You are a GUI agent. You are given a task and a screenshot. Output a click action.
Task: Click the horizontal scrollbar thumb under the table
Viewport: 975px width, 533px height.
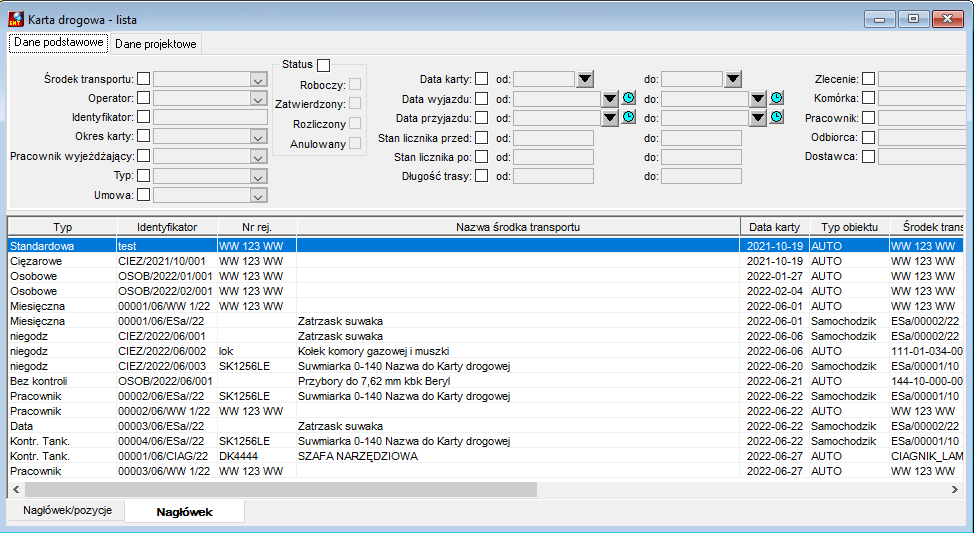pyautogui.click(x=280, y=489)
